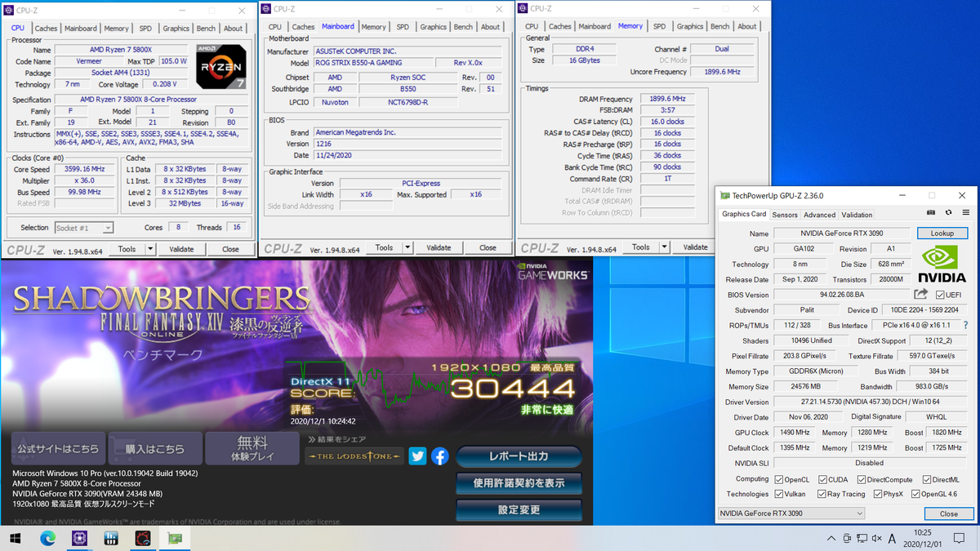This screenshot has height=551, width=980.
Task: Click 使用許諾契約を表示 license button
Action: click(x=519, y=483)
